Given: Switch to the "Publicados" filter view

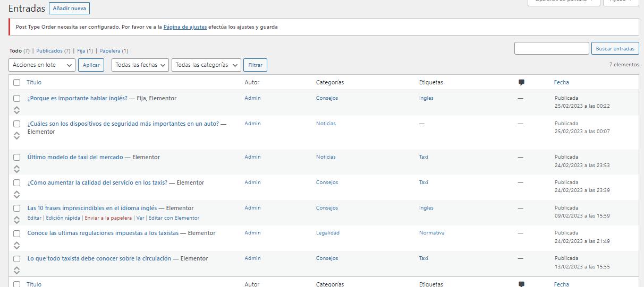Looking at the screenshot, I should click(49, 51).
